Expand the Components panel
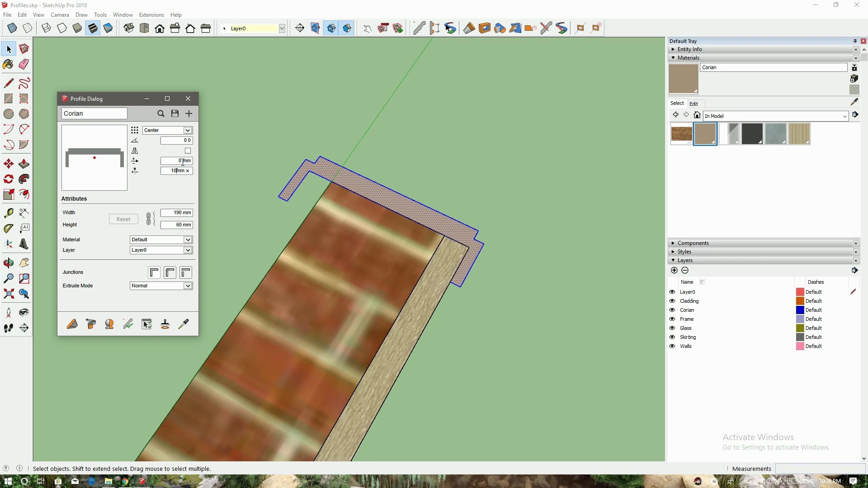This screenshot has width=868, height=488. [x=674, y=243]
